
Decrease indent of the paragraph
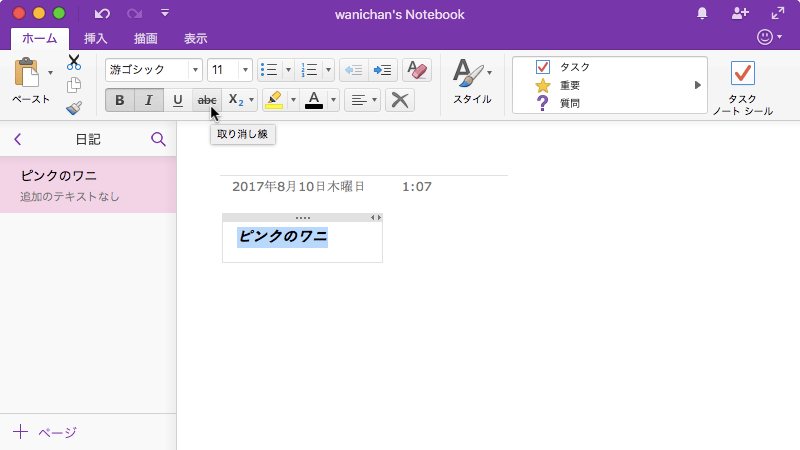coord(354,70)
